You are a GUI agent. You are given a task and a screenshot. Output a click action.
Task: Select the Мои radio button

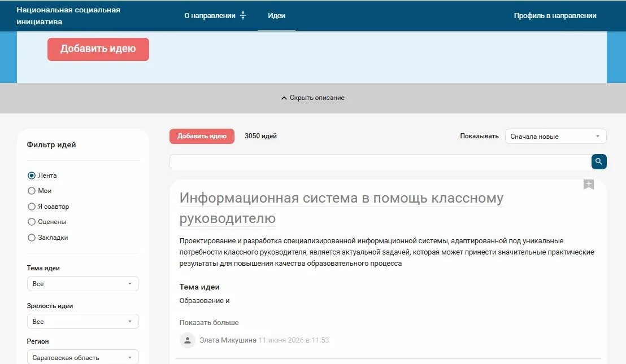pyautogui.click(x=32, y=191)
